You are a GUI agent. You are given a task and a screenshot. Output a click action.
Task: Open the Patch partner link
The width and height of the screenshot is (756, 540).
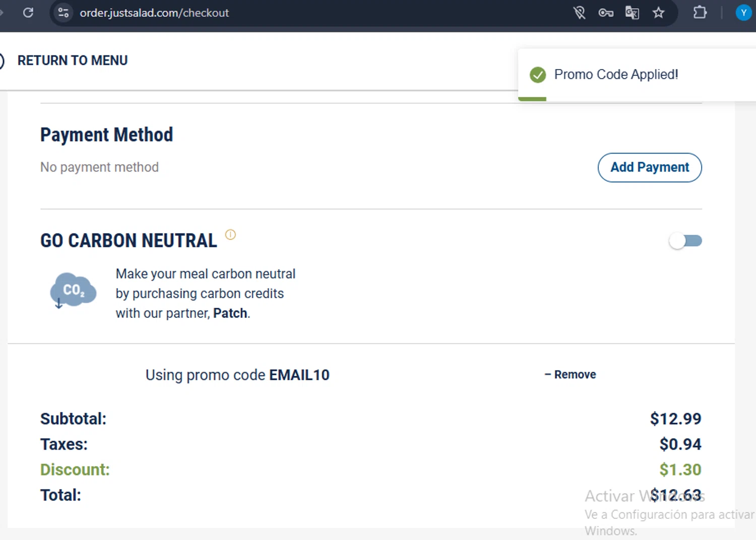click(x=230, y=313)
